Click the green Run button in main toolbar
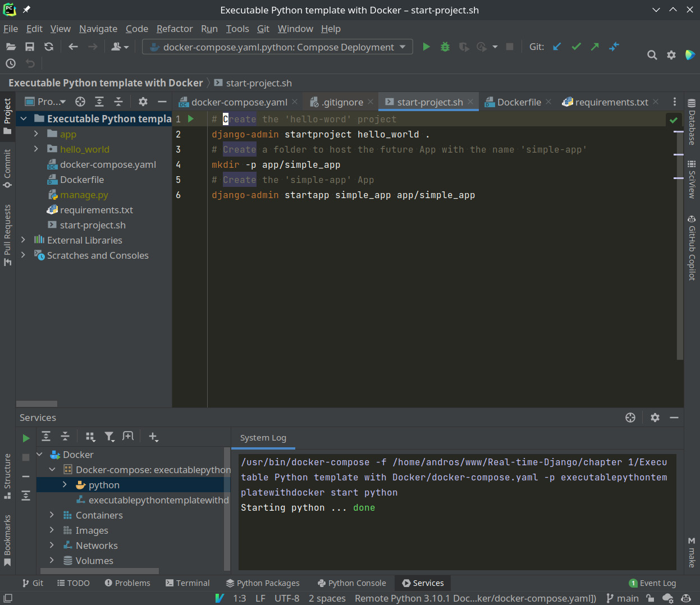The height and width of the screenshot is (605, 700). (426, 47)
